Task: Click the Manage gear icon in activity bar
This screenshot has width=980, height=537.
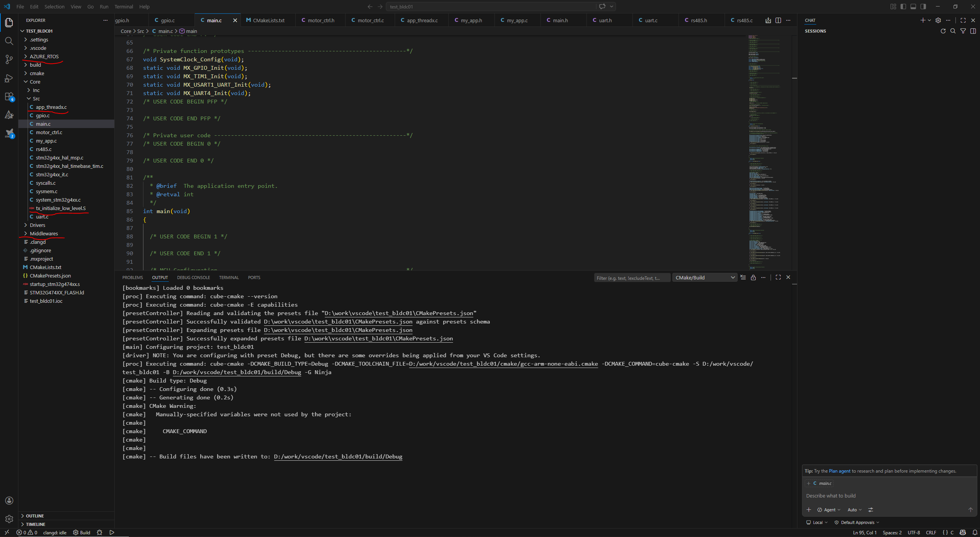Action: click(9, 519)
